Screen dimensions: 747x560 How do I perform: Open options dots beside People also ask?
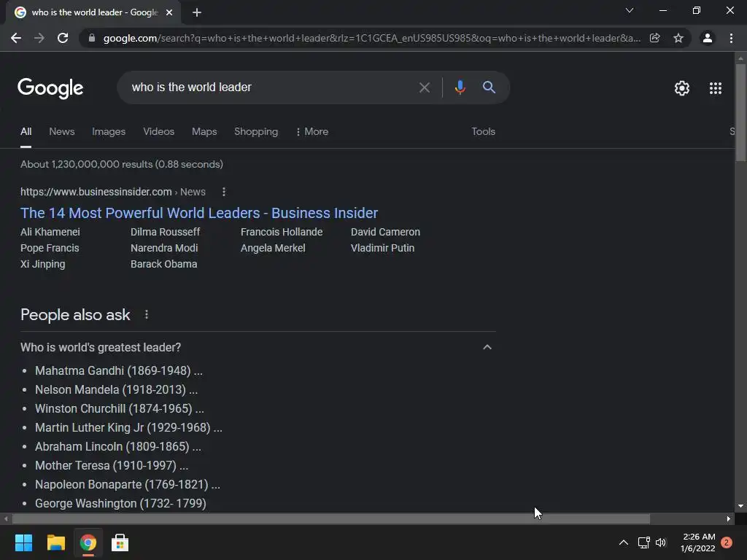pyautogui.click(x=147, y=315)
